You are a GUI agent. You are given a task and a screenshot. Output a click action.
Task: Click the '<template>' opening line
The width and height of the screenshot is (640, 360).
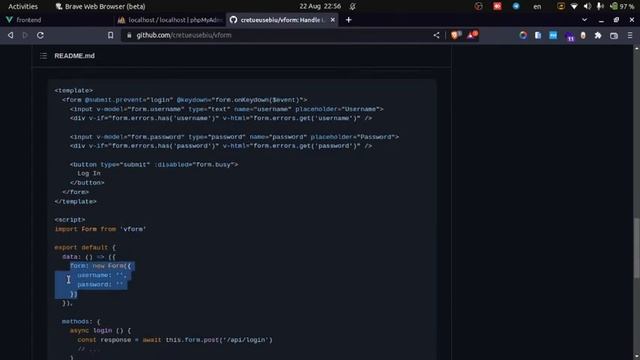click(x=74, y=91)
